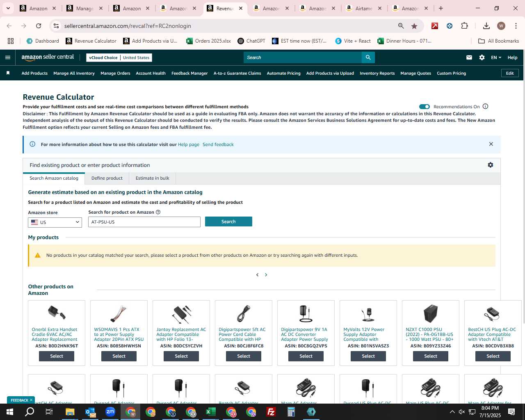Switch to Define product tab

coord(107,178)
